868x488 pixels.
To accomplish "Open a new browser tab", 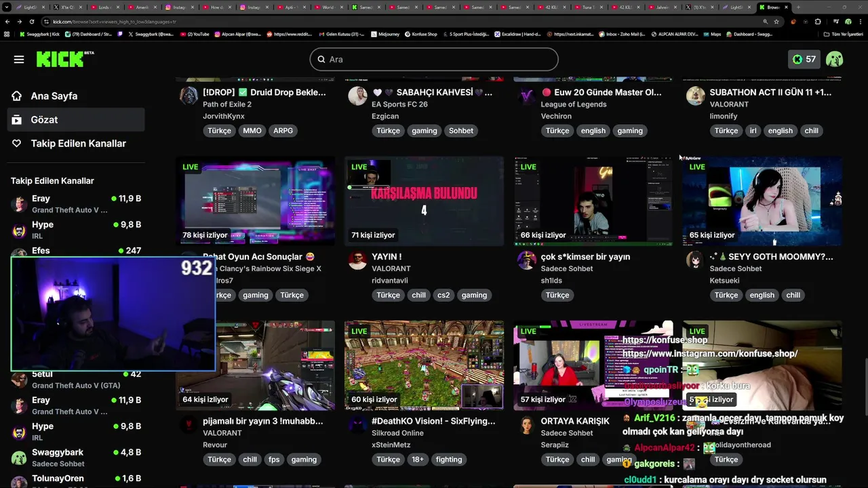I will coord(797,7).
